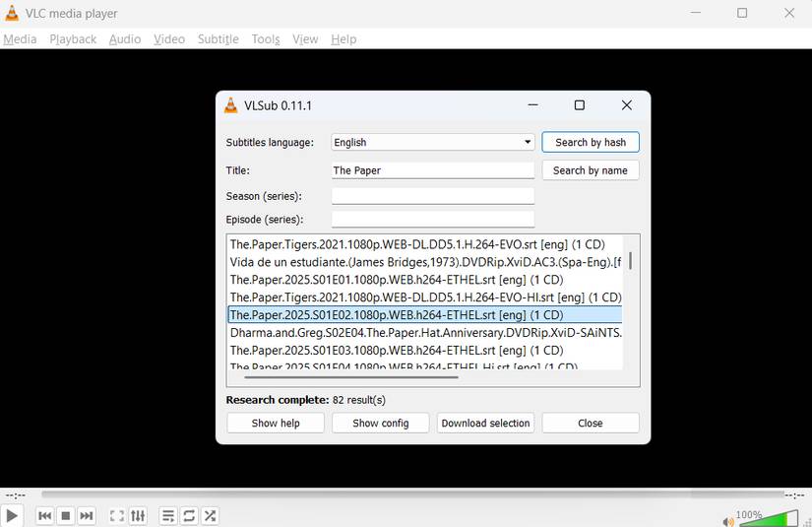Select Vida de un estudiante result
This screenshot has height=527, width=812.
[424, 262]
